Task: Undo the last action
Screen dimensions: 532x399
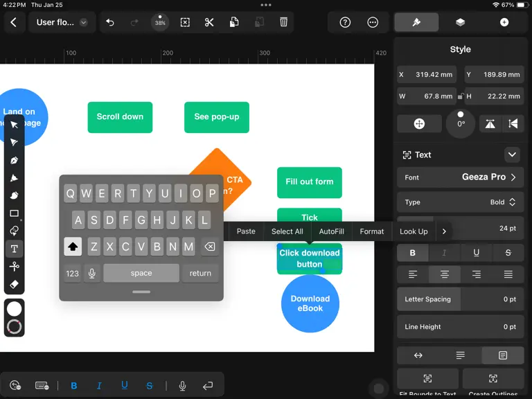Action: 109,22
